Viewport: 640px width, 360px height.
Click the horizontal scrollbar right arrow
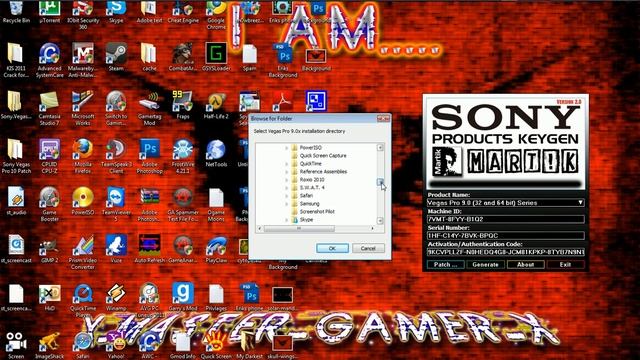[372, 229]
